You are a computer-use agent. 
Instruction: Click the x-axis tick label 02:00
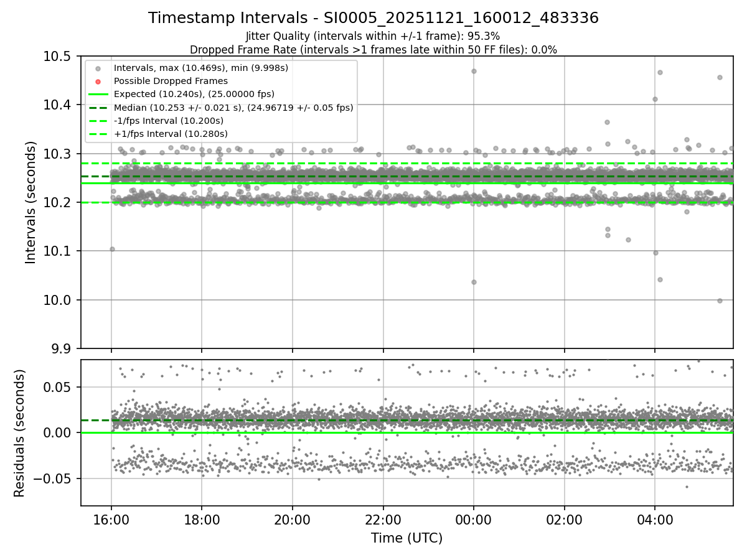point(564,520)
